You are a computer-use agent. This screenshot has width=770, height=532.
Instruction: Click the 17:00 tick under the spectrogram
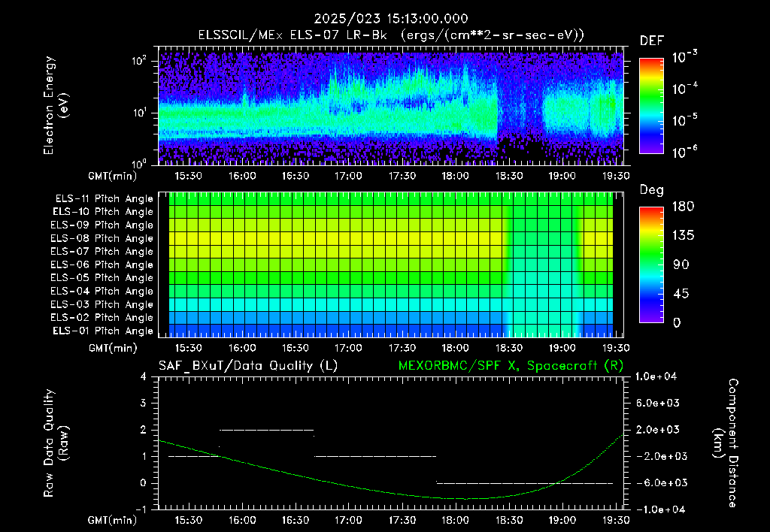(x=349, y=176)
